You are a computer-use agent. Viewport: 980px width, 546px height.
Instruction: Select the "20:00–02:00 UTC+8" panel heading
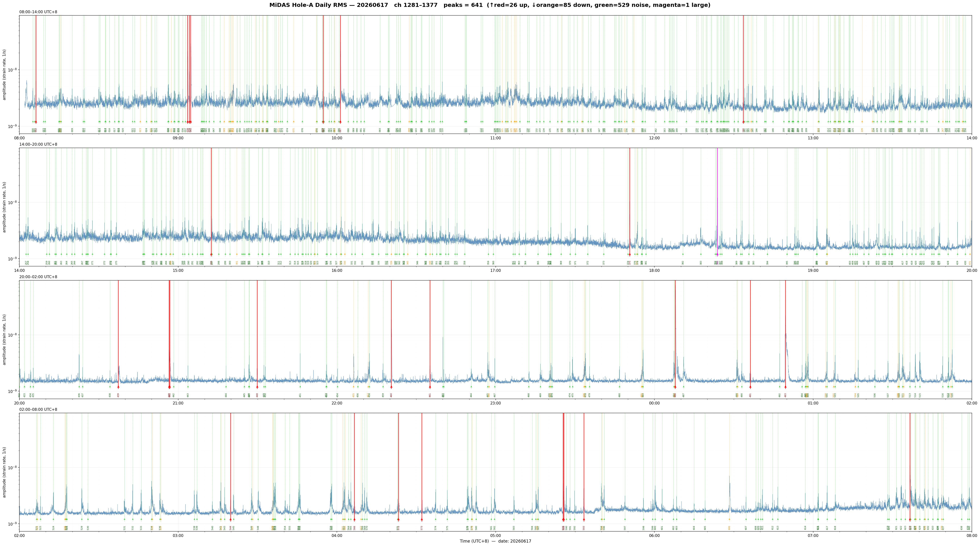click(x=38, y=277)
